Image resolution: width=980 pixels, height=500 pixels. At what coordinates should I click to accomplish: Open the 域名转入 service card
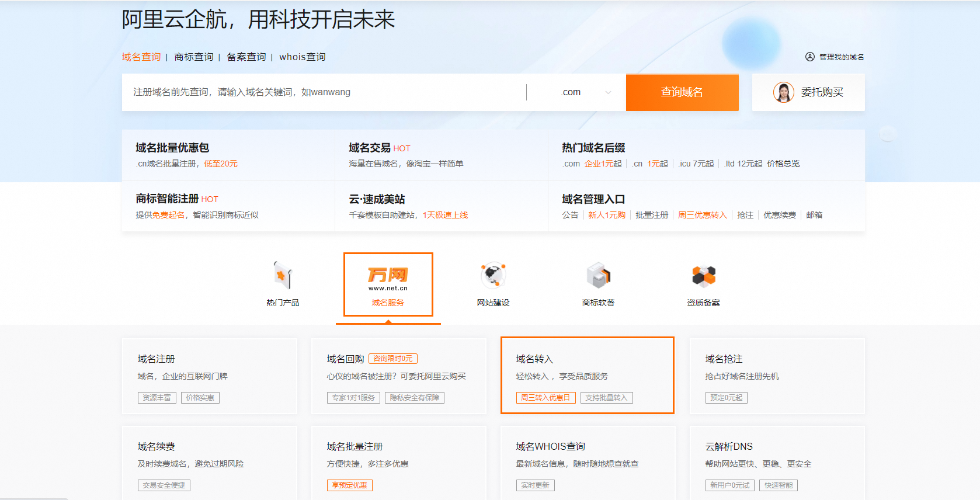tap(588, 375)
